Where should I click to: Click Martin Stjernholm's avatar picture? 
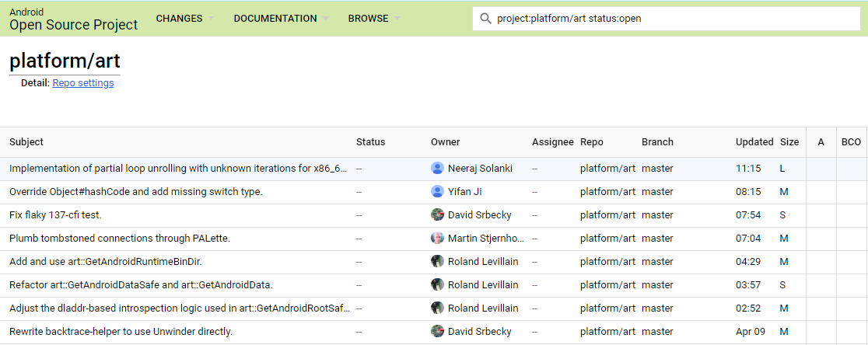(x=437, y=238)
